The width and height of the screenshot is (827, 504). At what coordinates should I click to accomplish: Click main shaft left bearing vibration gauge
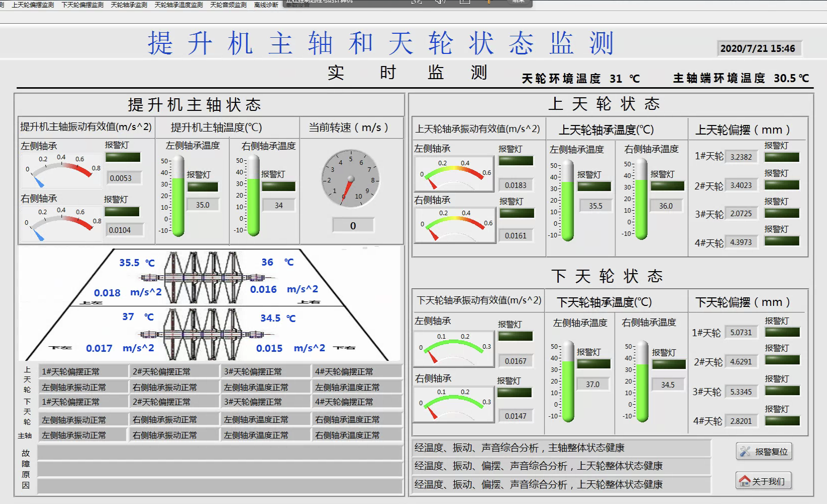tap(61, 171)
